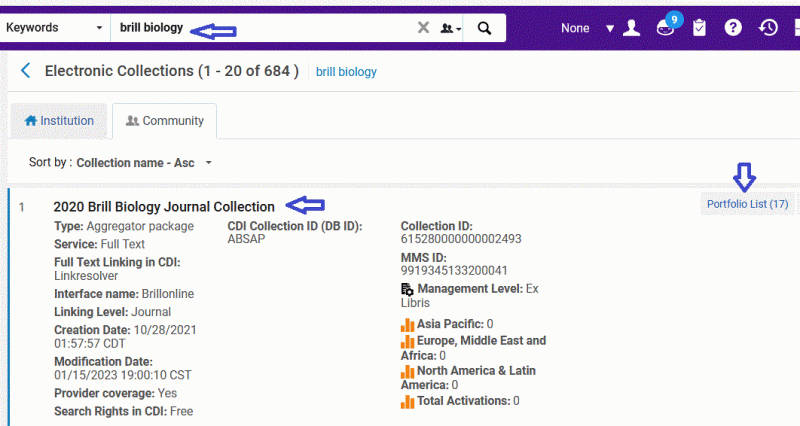Click the 'Service: Full Text' text
This screenshot has height=426, width=800.
coord(99,244)
